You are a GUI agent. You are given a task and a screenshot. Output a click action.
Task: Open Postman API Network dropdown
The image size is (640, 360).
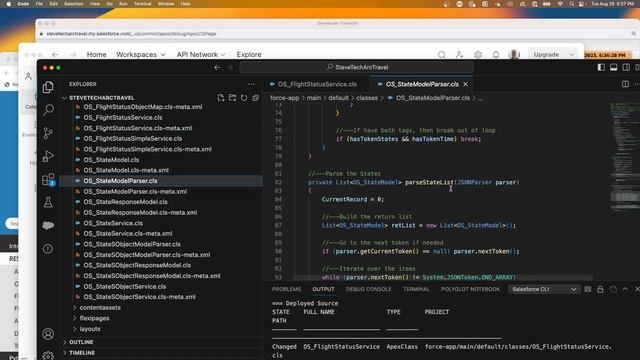[x=201, y=54]
